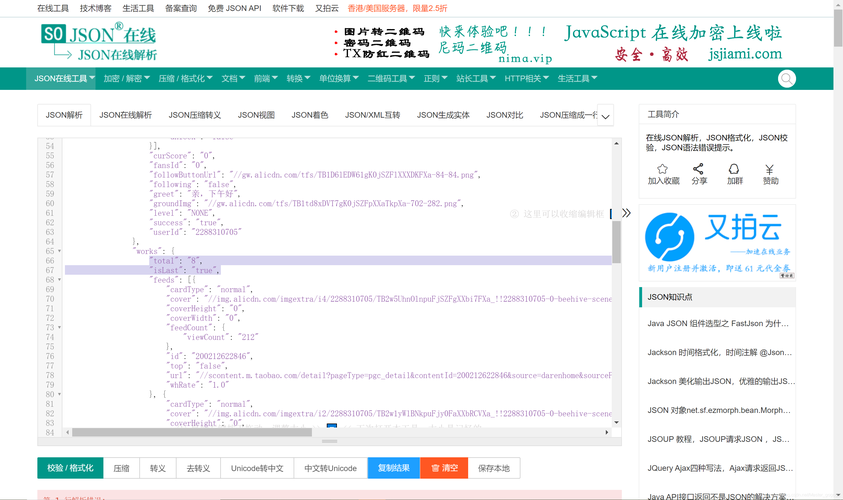Switch to the JSON解析 tab
The image size is (843, 500).
[64, 115]
